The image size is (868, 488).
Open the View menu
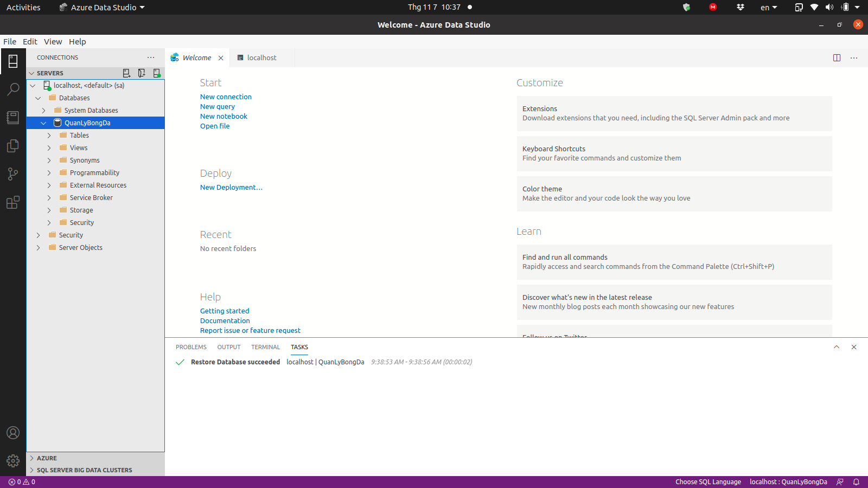click(53, 42)
